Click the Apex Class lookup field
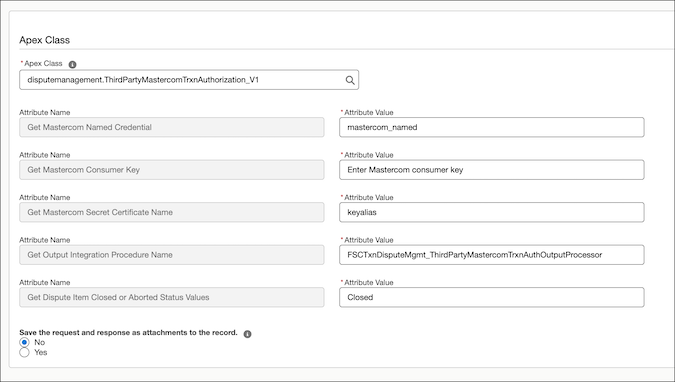The width and height of the screenshot is (675, 382). [189, 80]
